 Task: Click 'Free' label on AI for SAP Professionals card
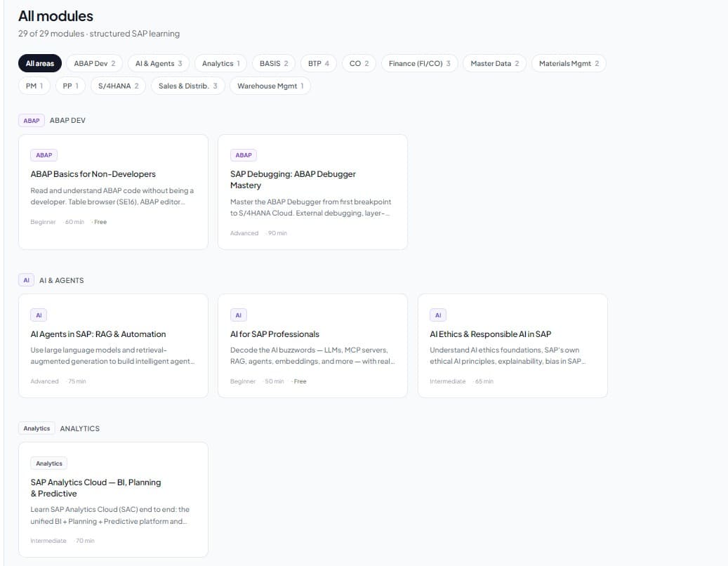pyautogui.click(x=300, y=382)
